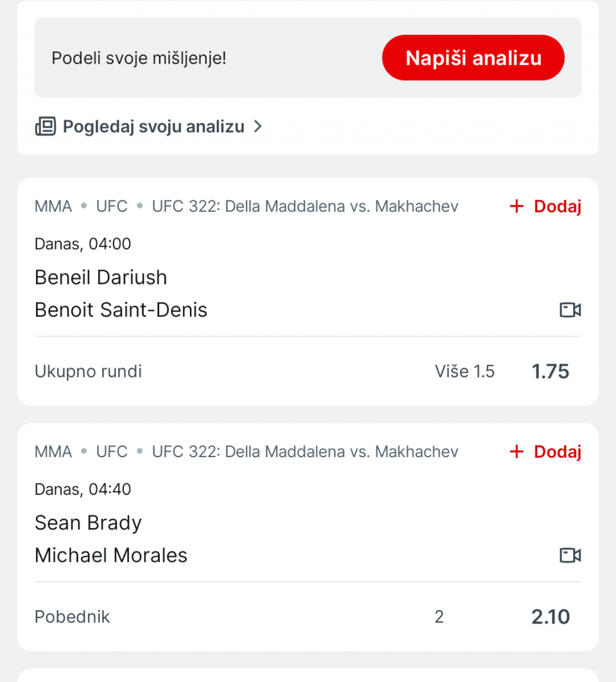Open UFC 322 event link in second card
Viewport: 616px width, 682px height.
[305, 452]
